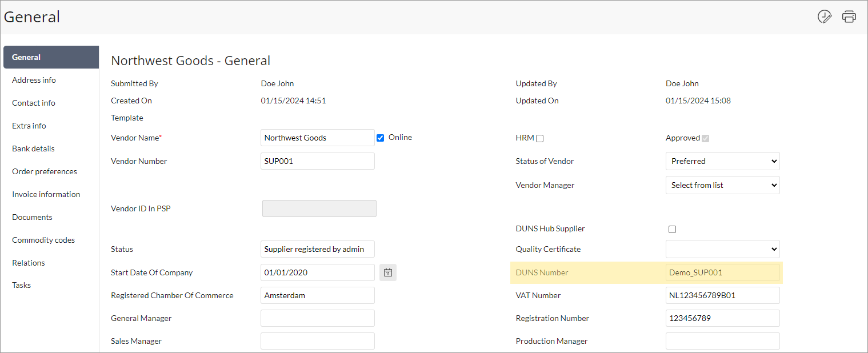Image resolution: width=868 pixels, height=353 pixels.
Task: Toggle the Online checkbox
Action: tap(380, 138)
